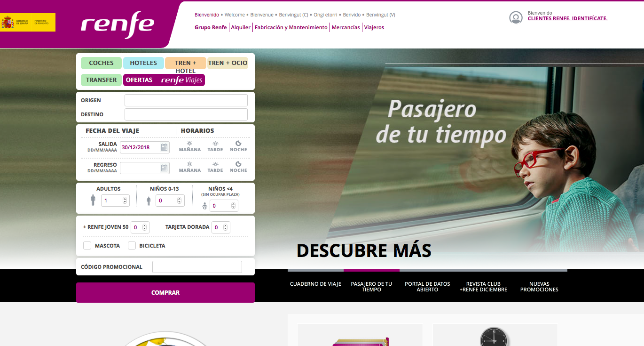Adjust the Adultos number stepper
The image size is (644, 346).
click(x=125, y=201)
